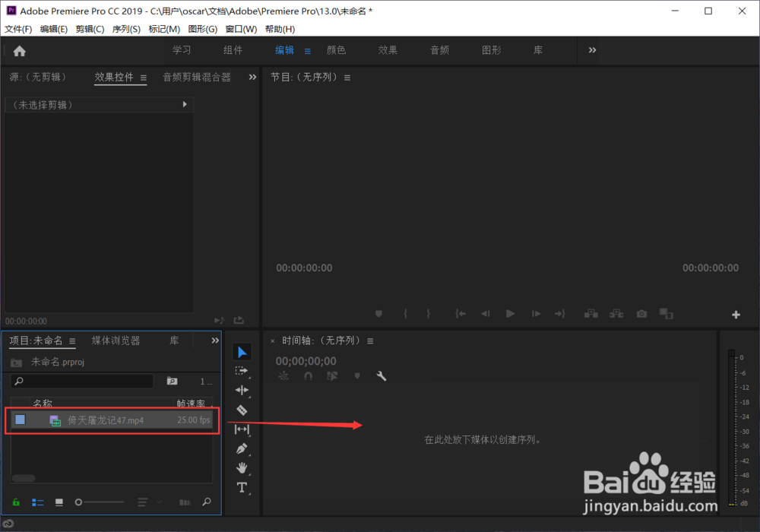Viewport: 760px width, 532px height.
Task: Toggle insert sequences as nests
Action: click(x=283, y=375)
